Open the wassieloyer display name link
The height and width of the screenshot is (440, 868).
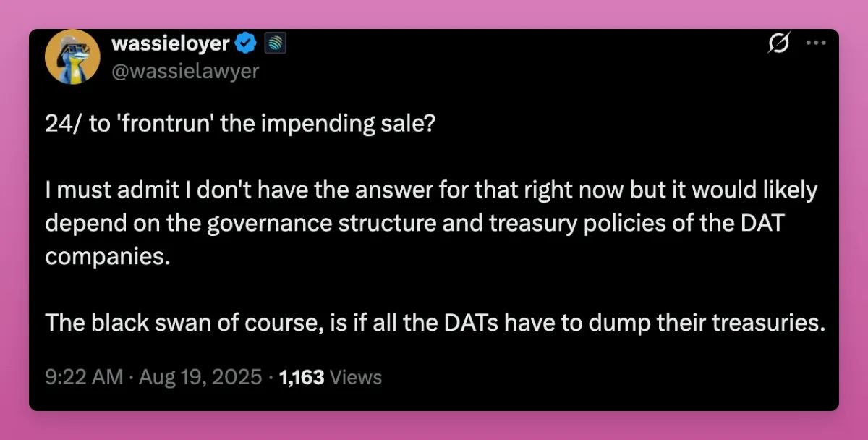coord(171,44)
